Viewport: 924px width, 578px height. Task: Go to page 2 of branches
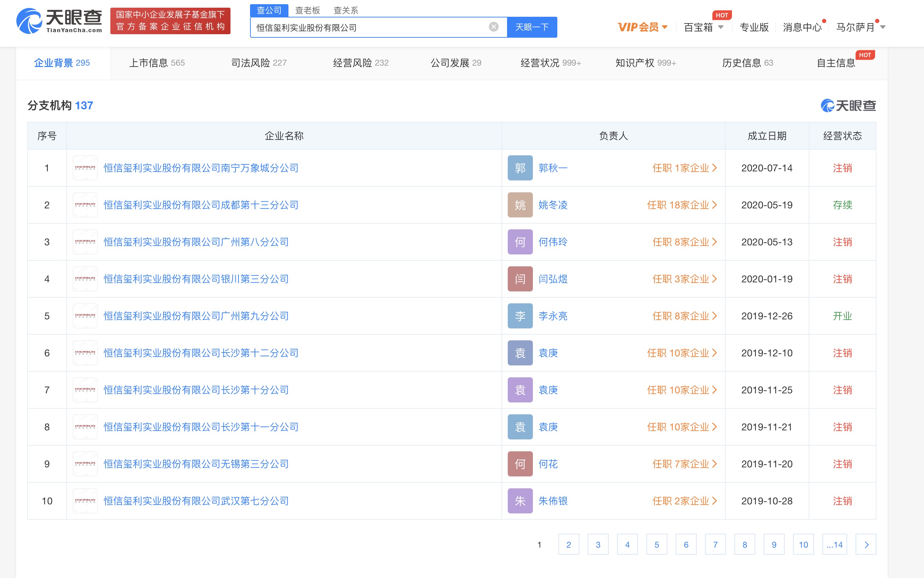pos(568,544)
